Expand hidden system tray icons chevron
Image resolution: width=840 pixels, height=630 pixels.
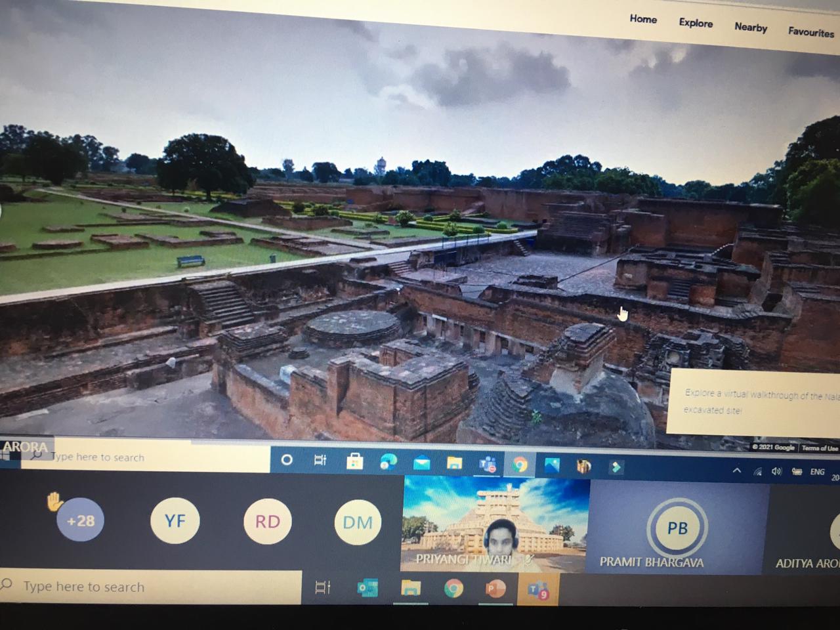[x=737, y=471]
